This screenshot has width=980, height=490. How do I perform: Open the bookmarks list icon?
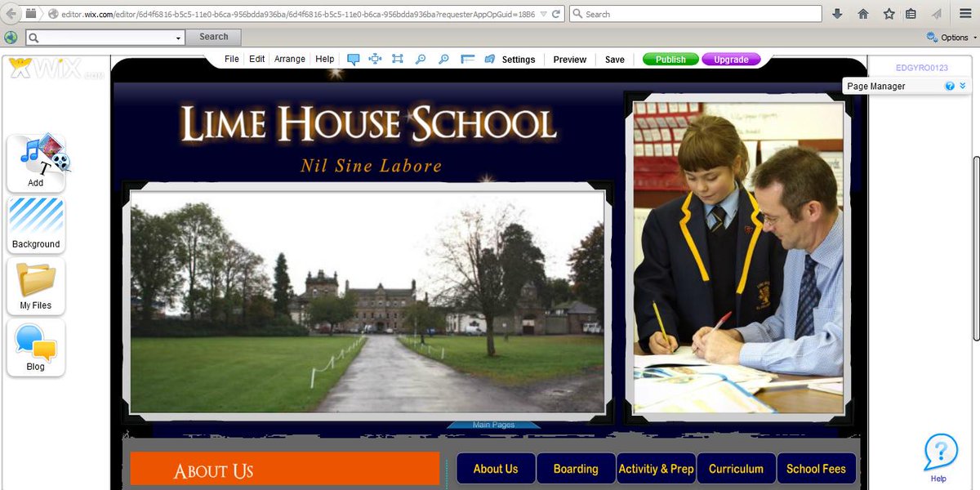[911, 14]
